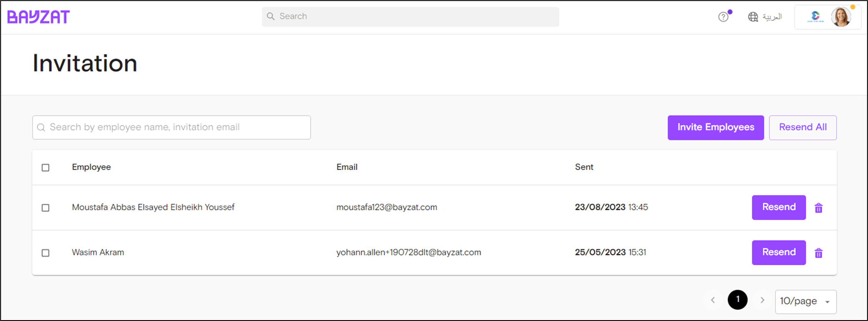Select العربية to switch language
This screenshot has width=868, height=321.
(772, 17)
